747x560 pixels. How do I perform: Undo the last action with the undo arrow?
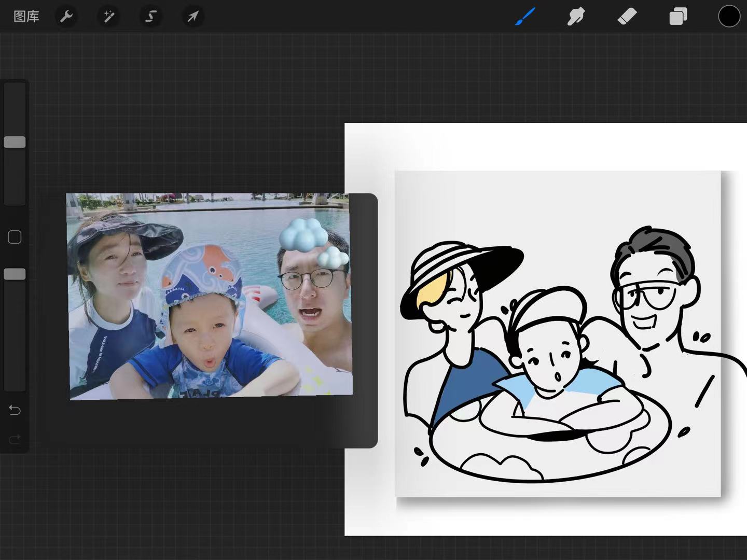point(15,411)
